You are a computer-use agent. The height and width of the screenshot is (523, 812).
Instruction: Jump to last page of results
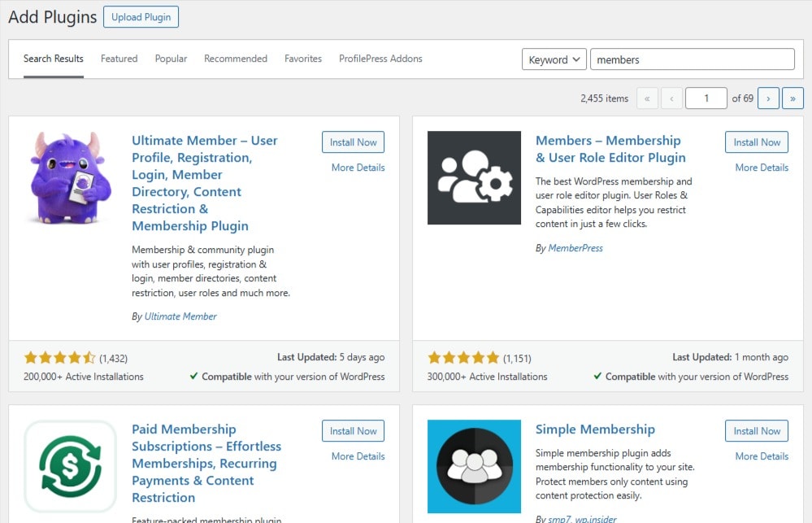click(792, 98)
